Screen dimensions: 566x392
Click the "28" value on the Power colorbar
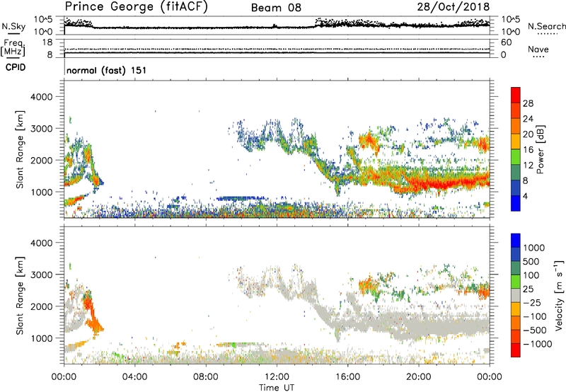(x=528, y=103)
